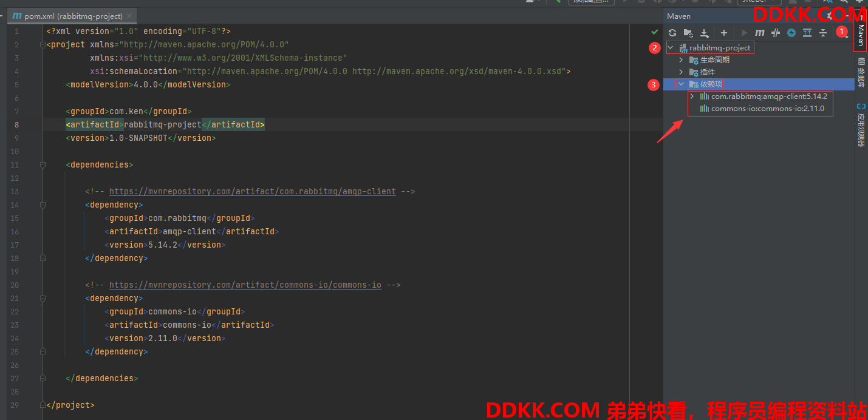
Task: Click rabbitmq-project Maven module icon
Action: click(683, 48)
